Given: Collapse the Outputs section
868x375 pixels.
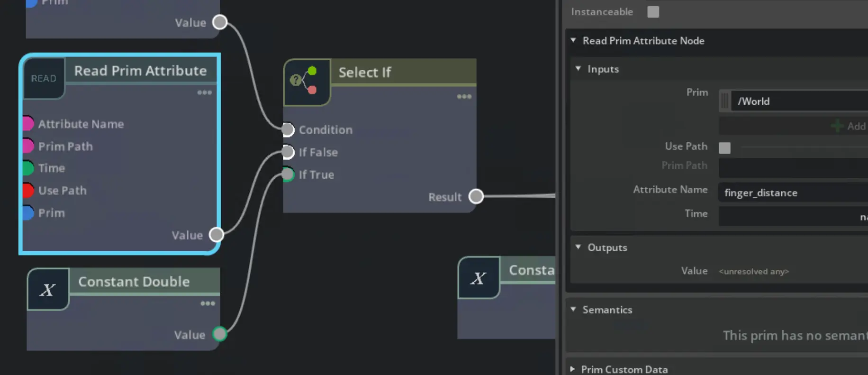Looking at the screenshot, I should click(x=578, y=247).
